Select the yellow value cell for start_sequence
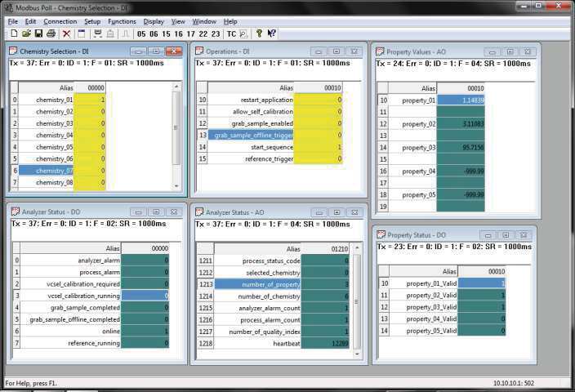Viewport: 575px width, 392px height. 318,147
